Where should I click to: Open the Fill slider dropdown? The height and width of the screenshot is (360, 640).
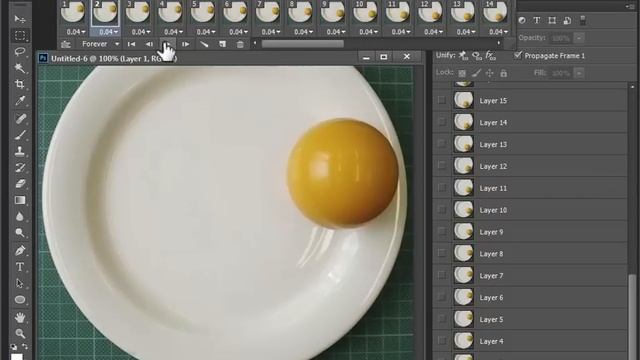(x=579, y=73)
